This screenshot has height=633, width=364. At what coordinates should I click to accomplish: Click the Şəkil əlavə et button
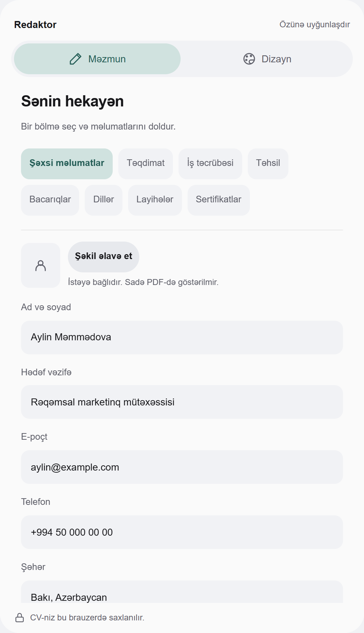pos(104,257)
